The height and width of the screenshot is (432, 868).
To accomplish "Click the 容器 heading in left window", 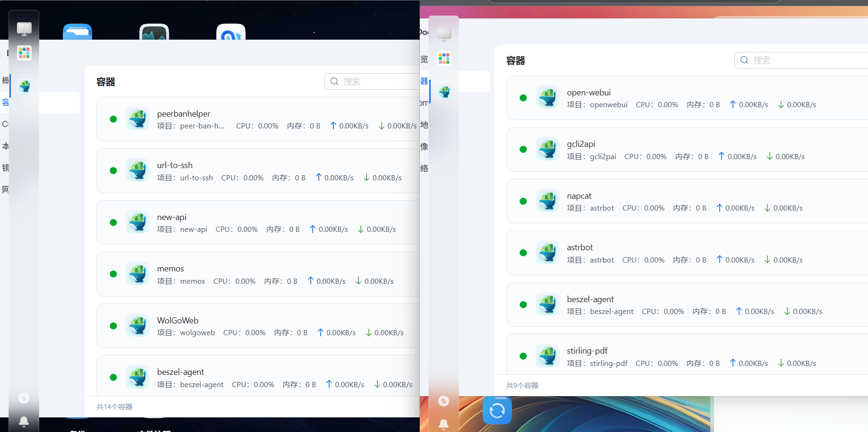I will [x=106, y=82].
